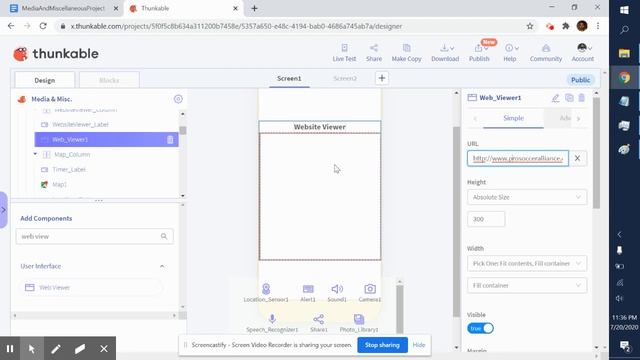Open Windows notification center
This screenshot has width=640, height=360.
(x=624, y=346)
